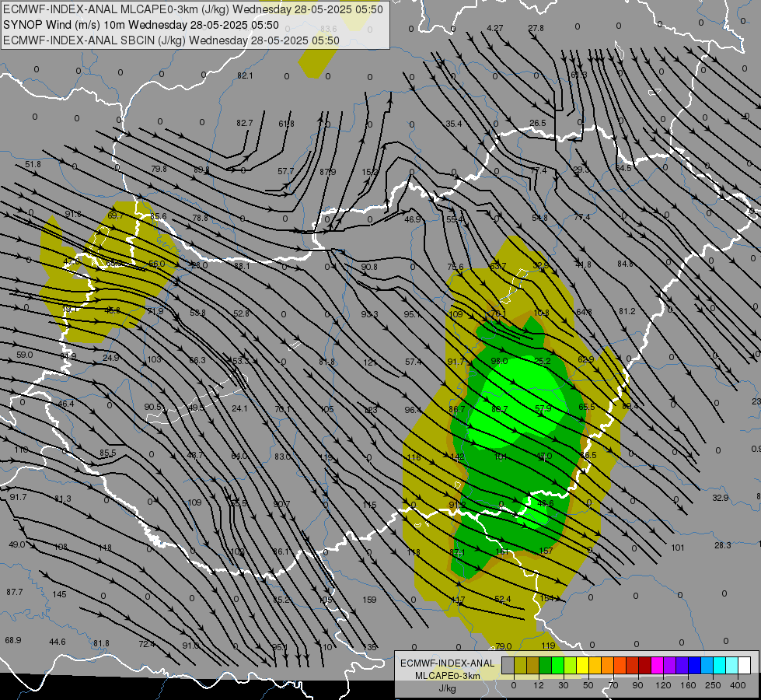This screenshot has width=761, height=700.
Task: Click the map value 145
Action: pos(59,594)
